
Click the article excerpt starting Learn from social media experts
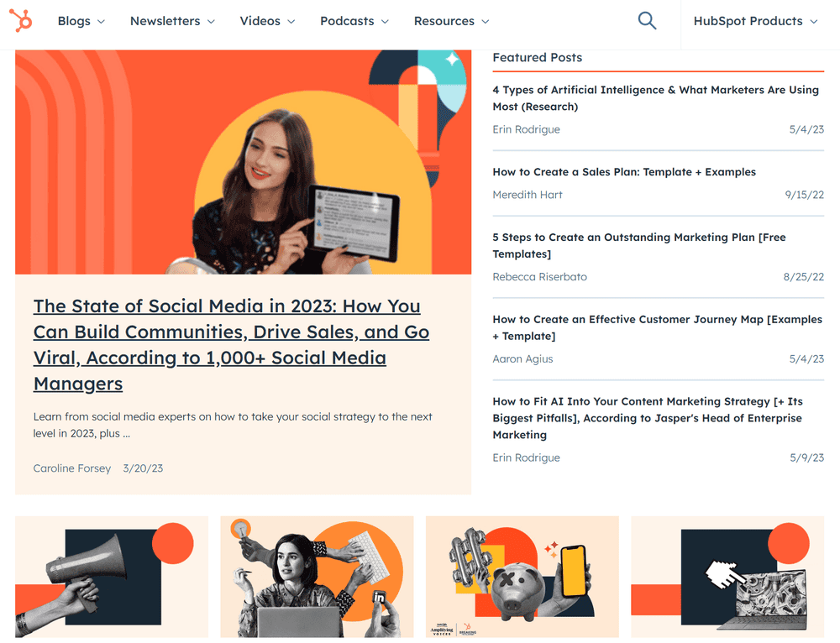click(x=233, y=425)
